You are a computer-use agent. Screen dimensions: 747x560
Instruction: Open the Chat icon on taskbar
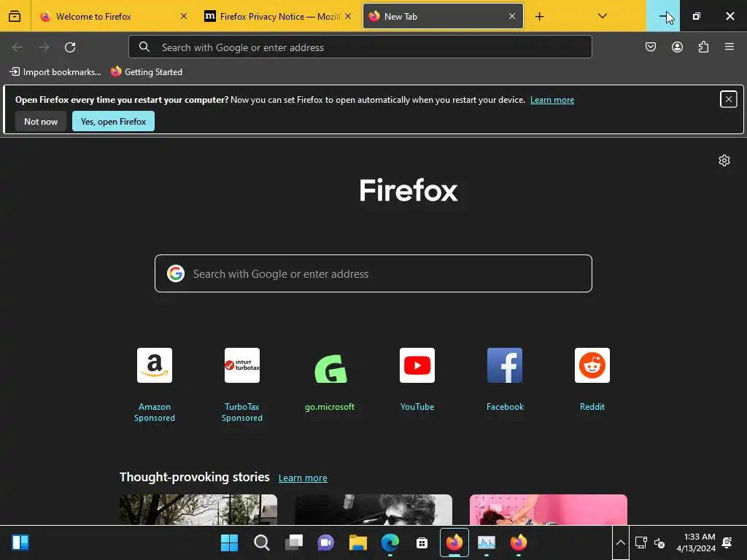click(x=326, y=542)
